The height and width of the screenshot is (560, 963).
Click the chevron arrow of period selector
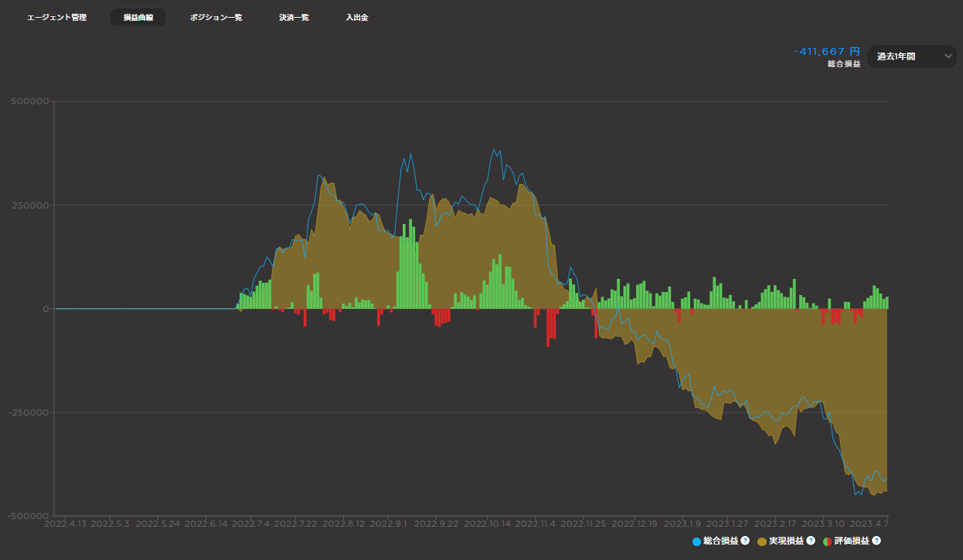948,56
